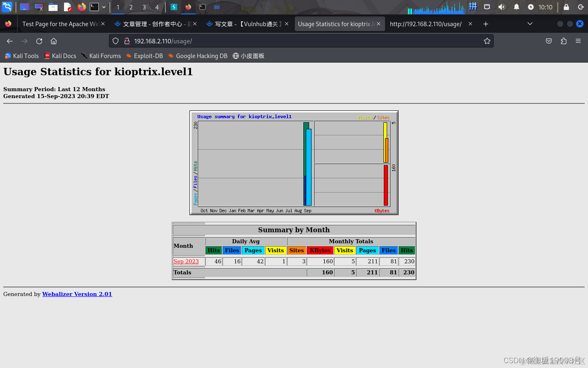Open tracking protection shield icon
This screenshot has height=368, width=588.
116,41
